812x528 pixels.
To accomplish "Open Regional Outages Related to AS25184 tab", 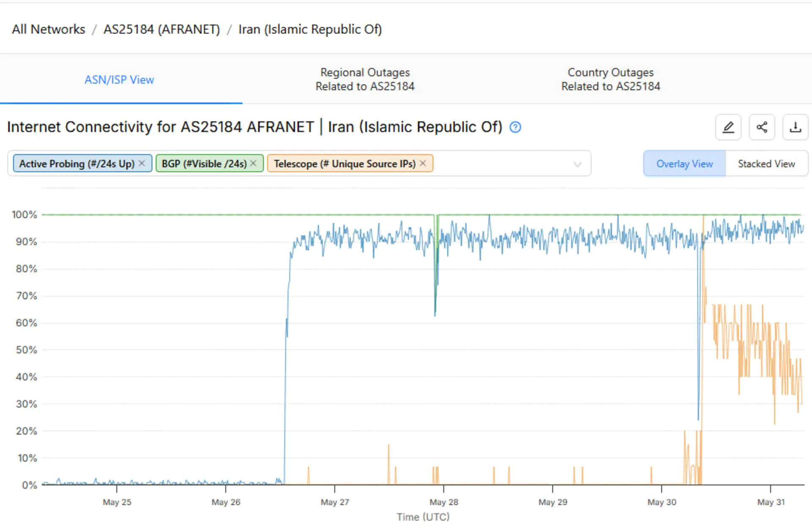I will click(365, 80).
